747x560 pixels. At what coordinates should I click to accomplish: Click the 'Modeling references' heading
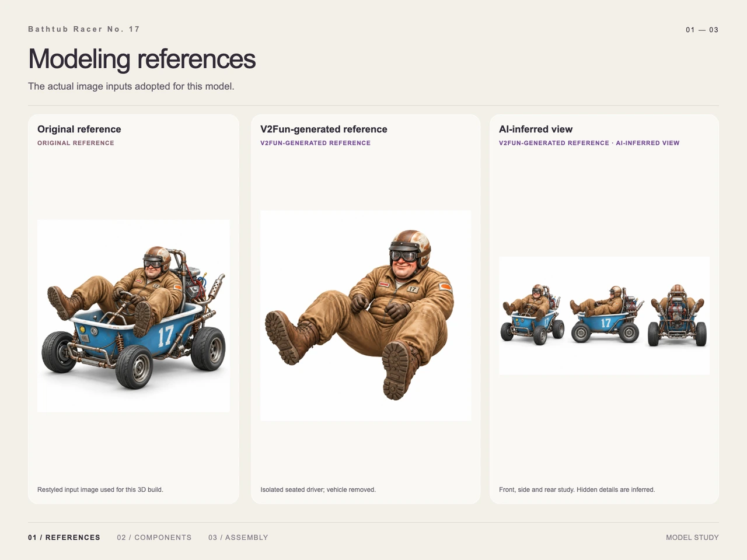click(142, 59)
